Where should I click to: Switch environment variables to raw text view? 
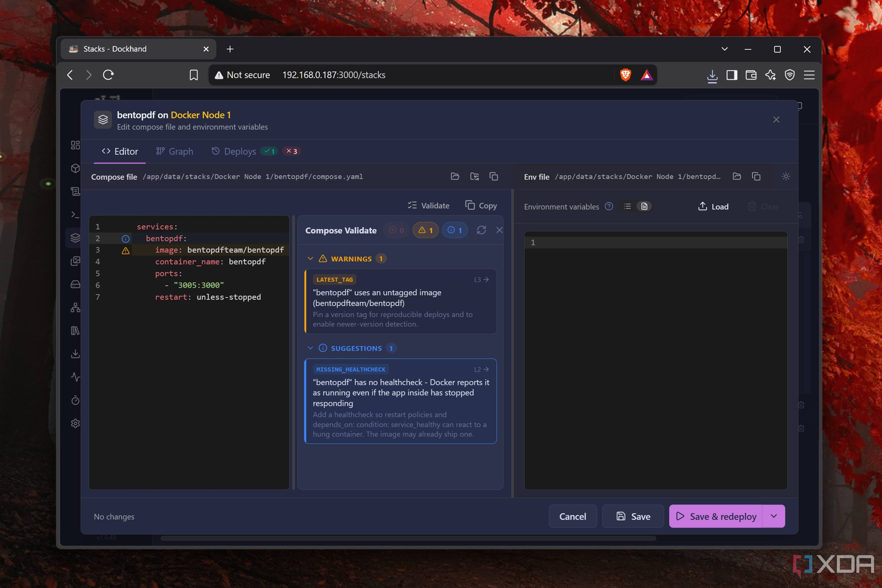point(644,206)
